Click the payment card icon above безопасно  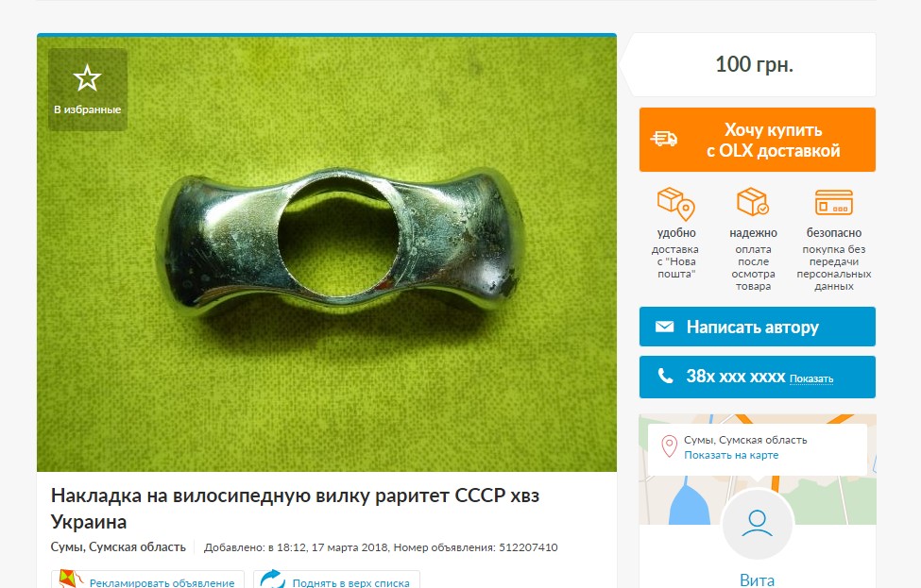pyautogui.click(x=833, y=203)
